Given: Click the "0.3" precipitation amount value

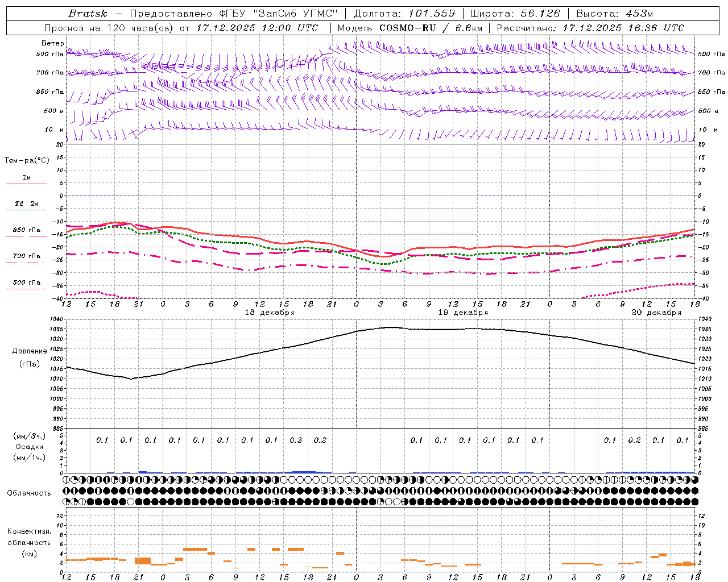Looking at the screenshot, I should point(296,440).
